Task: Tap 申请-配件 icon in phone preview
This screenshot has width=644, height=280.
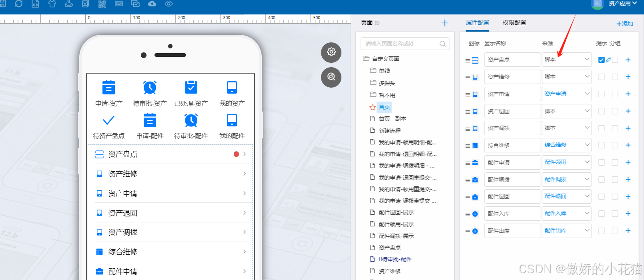Action: pos(150,120)
